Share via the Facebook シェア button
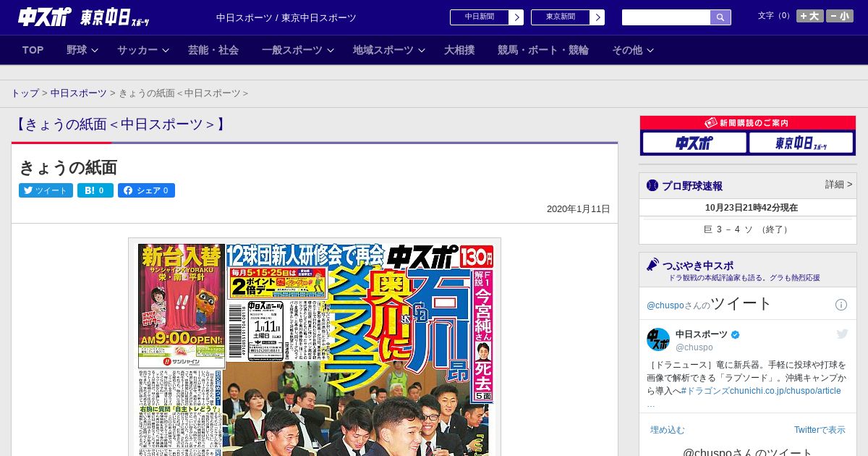 coord(146,190)
